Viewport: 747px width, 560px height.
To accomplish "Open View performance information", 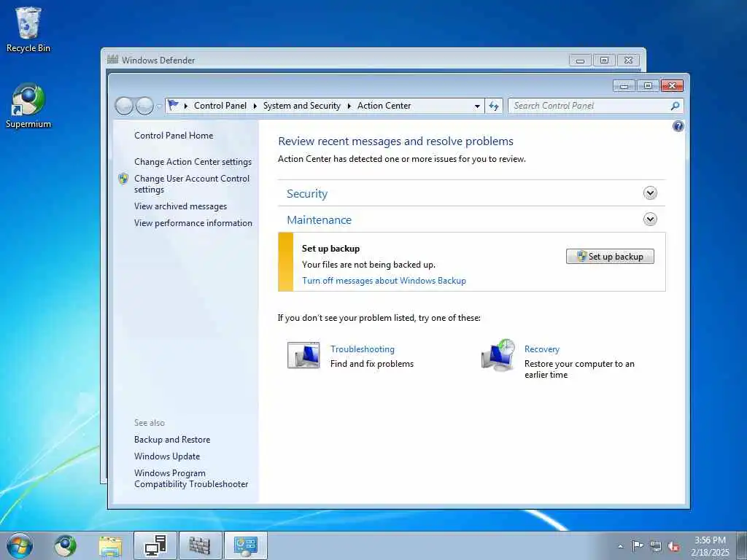I will click(x=193, y=223).
